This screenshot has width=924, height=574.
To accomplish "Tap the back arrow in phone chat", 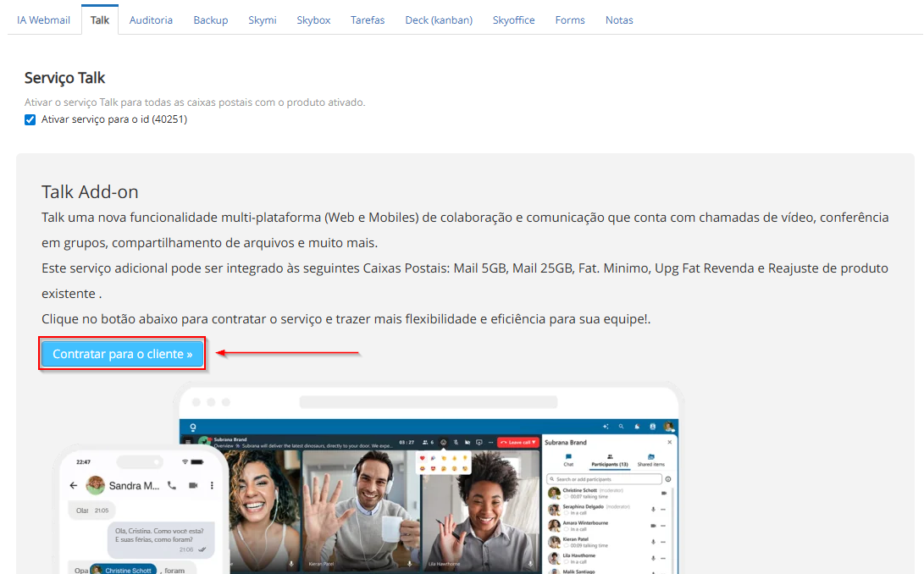I will 74,486.
